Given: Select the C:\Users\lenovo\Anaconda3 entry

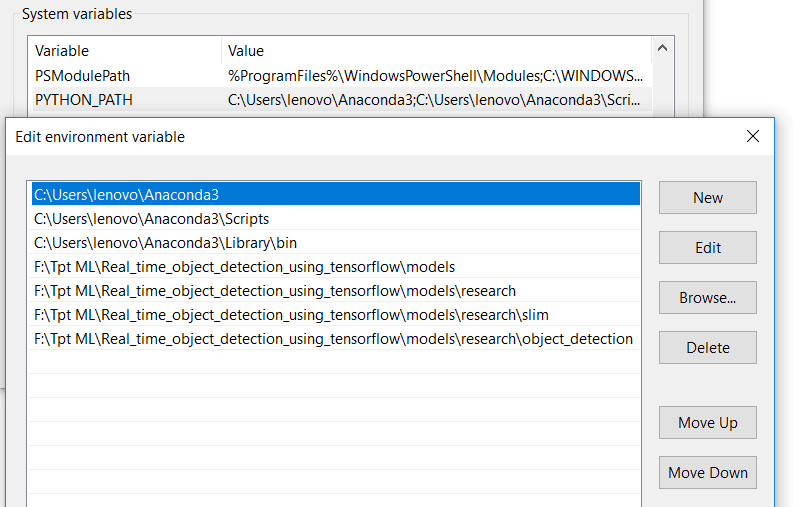Looking at the screenshot, I should [336, 195].
